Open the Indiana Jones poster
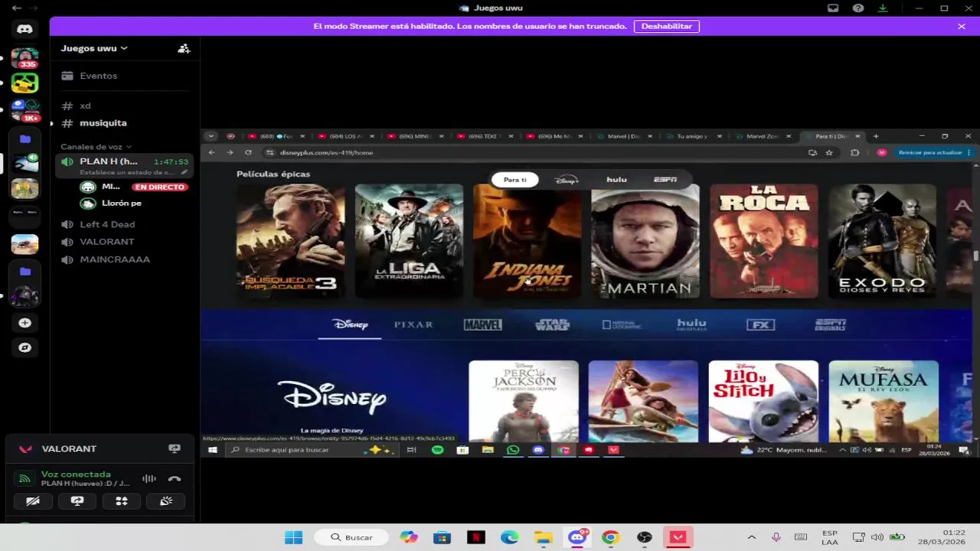 click(527, 240)
